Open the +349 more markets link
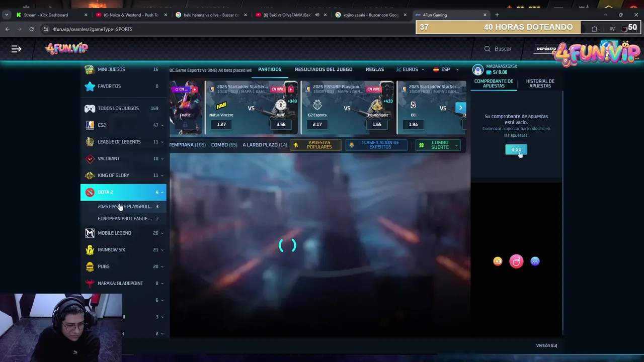The width and height of the screenshot is (644, 362). click(x=292, y=101)
